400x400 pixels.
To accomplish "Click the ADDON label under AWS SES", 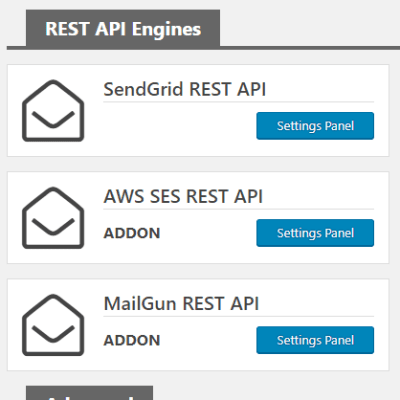I will tap(132, 233).
